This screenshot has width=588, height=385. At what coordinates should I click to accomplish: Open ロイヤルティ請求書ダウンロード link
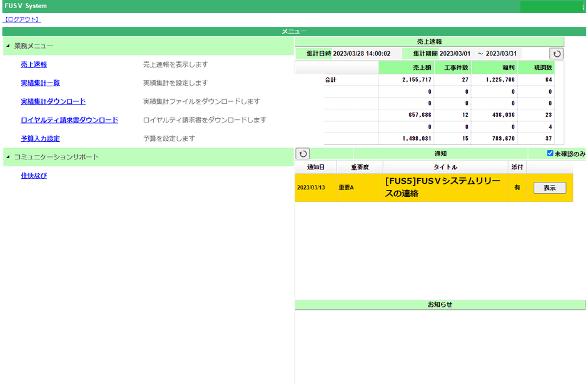[69, 120]
